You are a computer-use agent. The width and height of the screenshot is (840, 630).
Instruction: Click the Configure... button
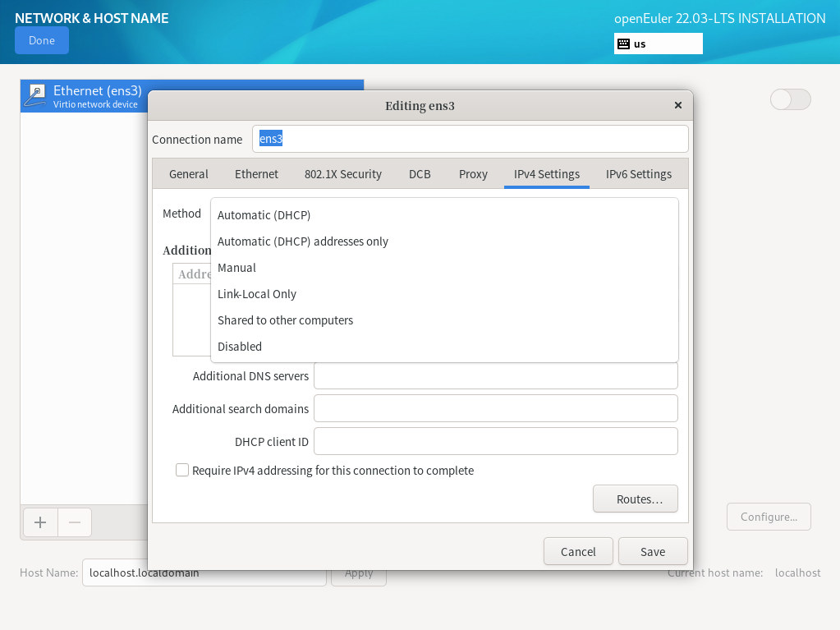pyautogui.click(x=769, y=517)
